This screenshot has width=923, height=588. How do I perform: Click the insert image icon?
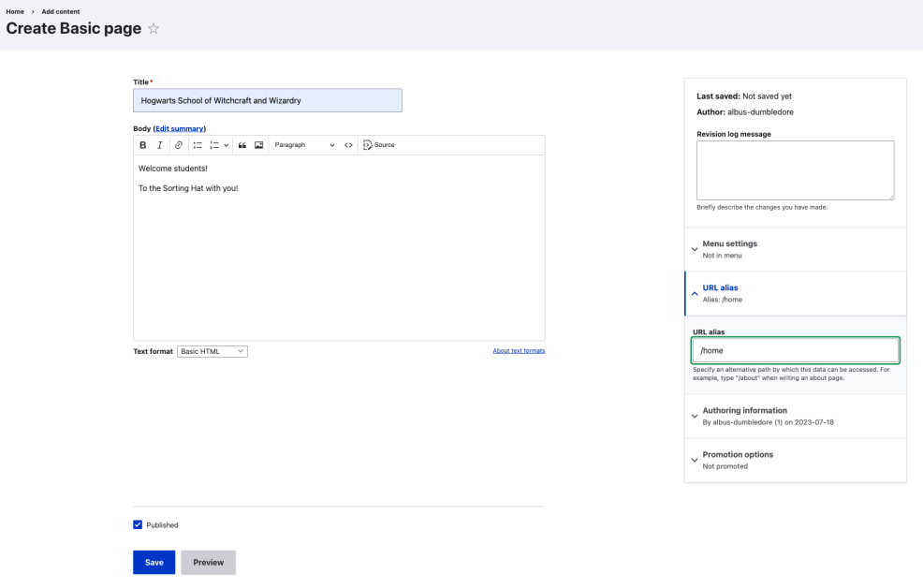(x=258, y=145)
